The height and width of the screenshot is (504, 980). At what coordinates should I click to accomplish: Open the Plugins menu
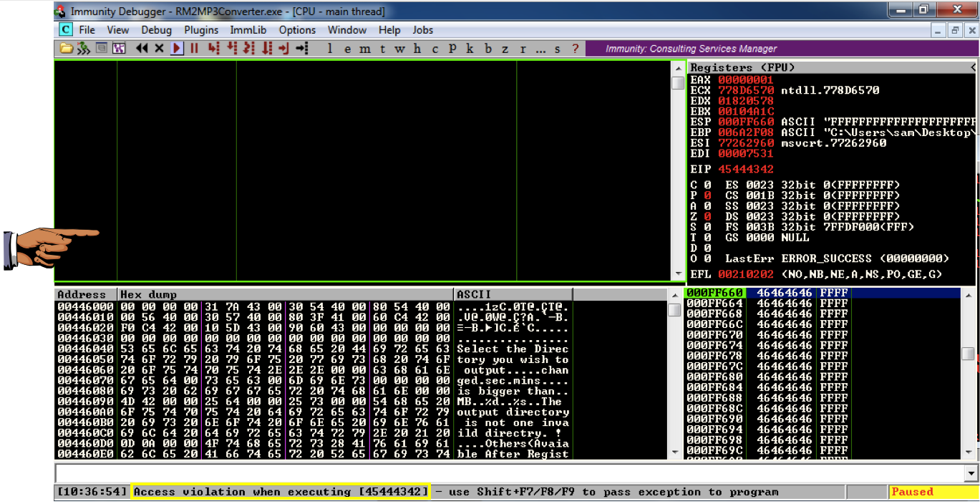[201, 30]
